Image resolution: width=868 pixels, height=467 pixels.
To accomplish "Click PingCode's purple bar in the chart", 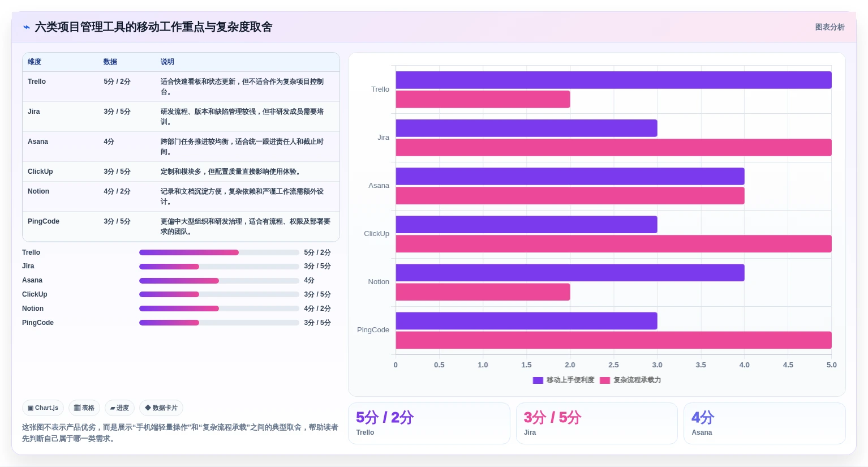I will (526, 320).
